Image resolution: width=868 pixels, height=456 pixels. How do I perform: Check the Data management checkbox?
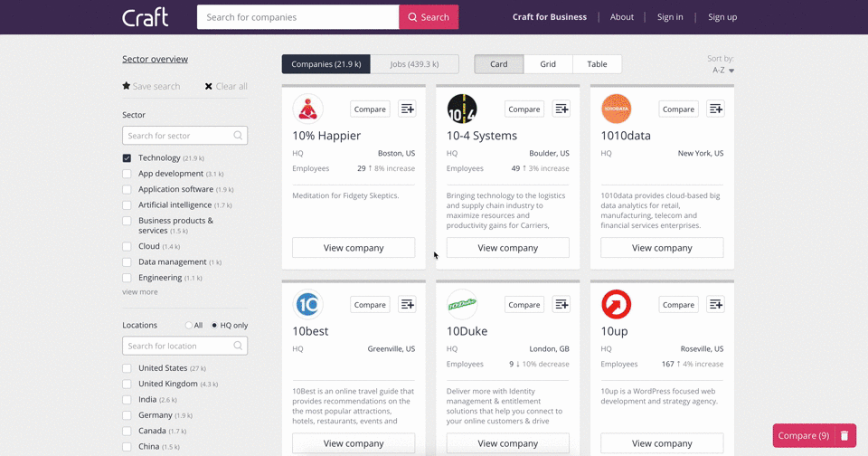tap(127, 262)
